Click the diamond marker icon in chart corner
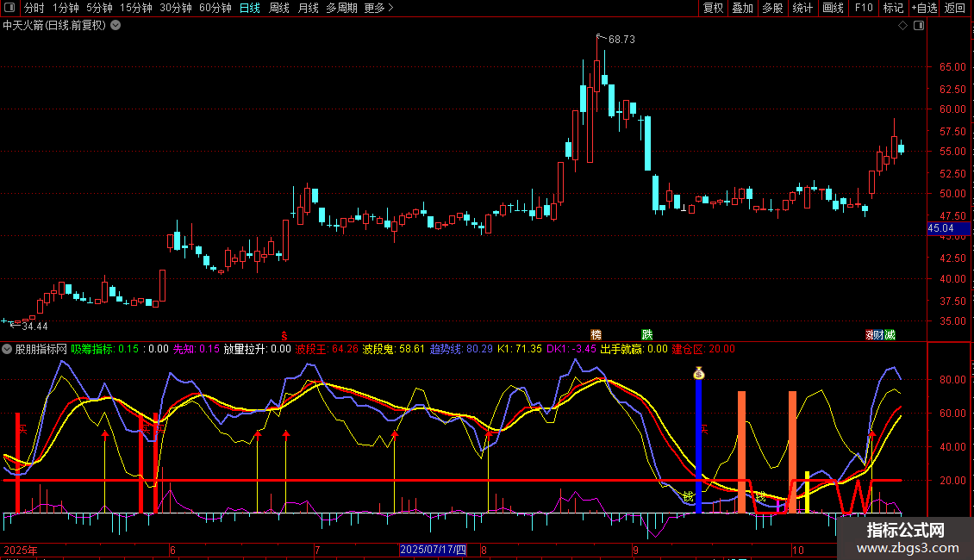The image size is (974, 560). click(x=903, y=26)
